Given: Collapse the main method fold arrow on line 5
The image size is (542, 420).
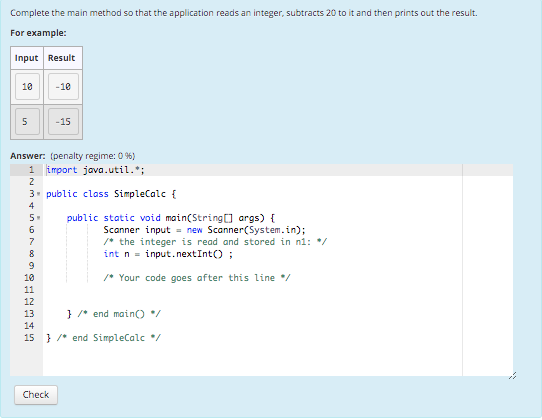Looking at the screenshot, I should [39, 218].
